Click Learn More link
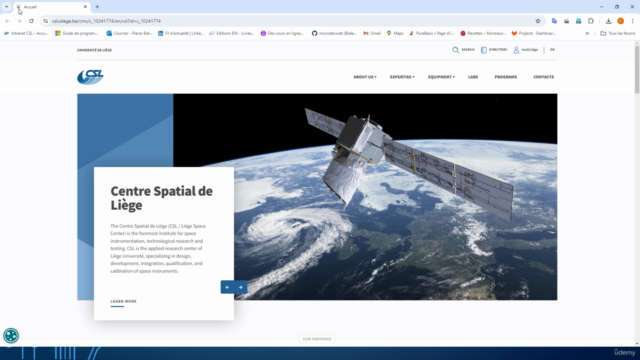 (123, 302)
